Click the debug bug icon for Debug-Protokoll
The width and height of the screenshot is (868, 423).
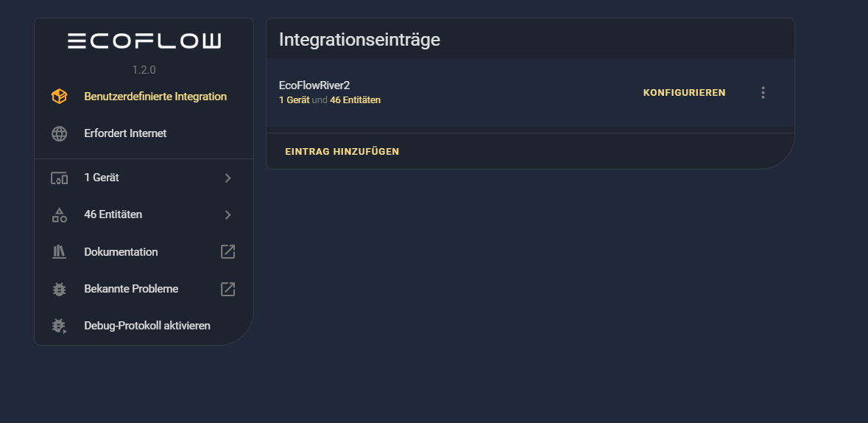(x=59, y=326)
